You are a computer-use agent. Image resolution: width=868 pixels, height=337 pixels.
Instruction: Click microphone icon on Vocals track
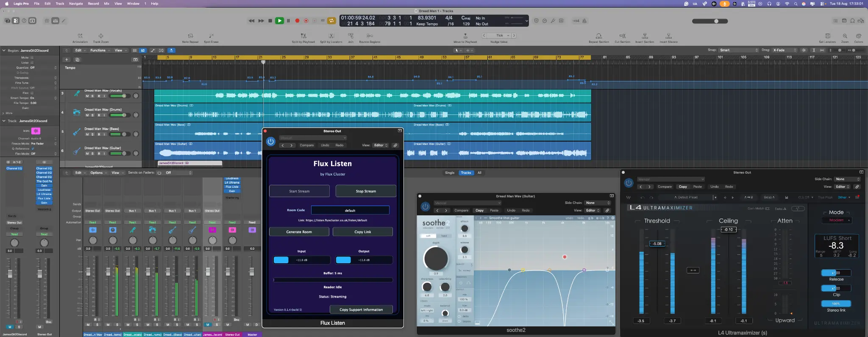click(77, 94)
